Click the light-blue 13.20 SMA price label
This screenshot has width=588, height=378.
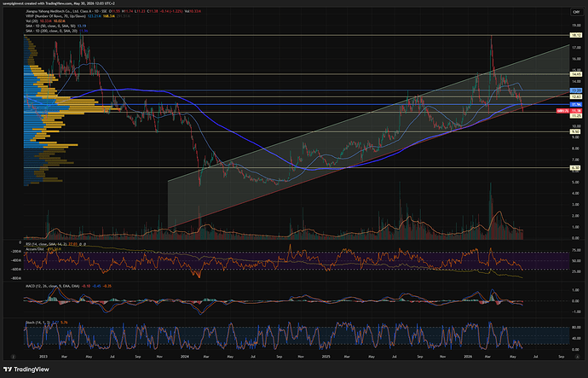point(575,90)
